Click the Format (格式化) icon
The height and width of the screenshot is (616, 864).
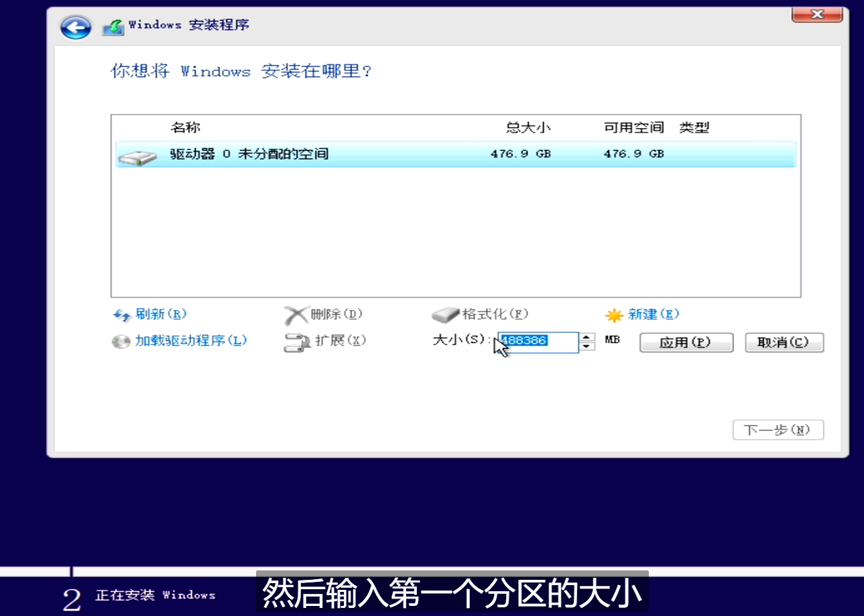[x=444, y=313]
